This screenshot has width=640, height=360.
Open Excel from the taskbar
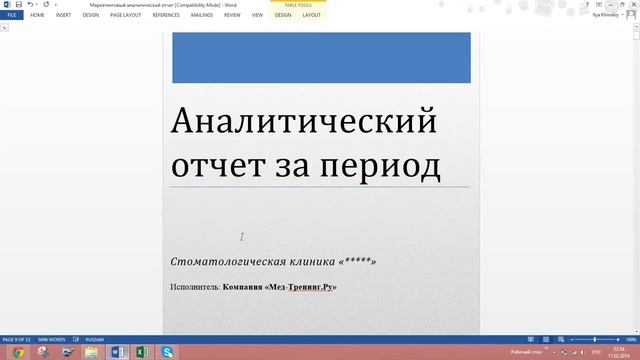(142, 352)
